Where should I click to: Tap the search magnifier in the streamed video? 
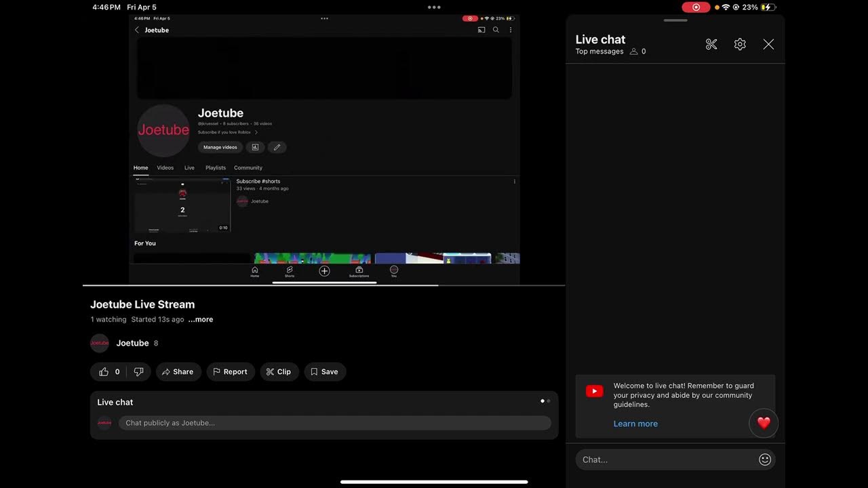[496, 30]
